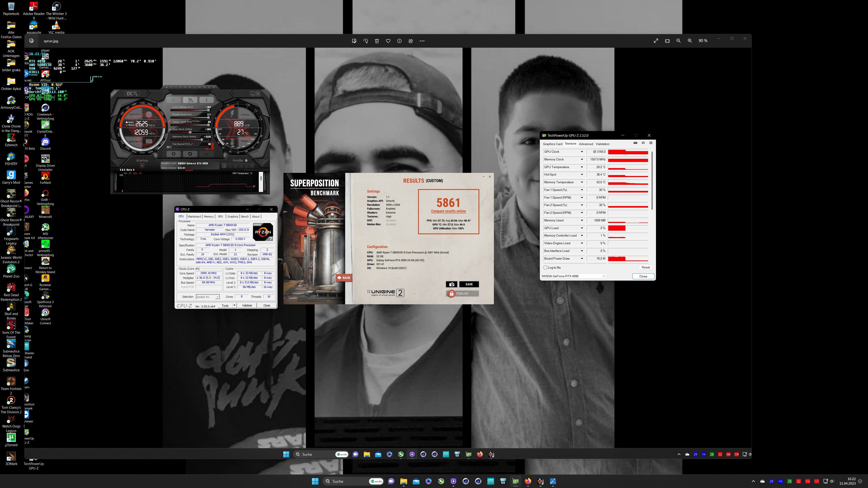Enter fullscreen using the diagonal arrows icon
868x488 pixels.
tap(656, 41)
